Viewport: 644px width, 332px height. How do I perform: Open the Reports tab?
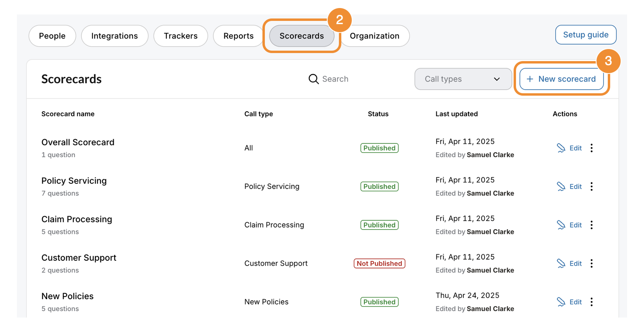238,36
